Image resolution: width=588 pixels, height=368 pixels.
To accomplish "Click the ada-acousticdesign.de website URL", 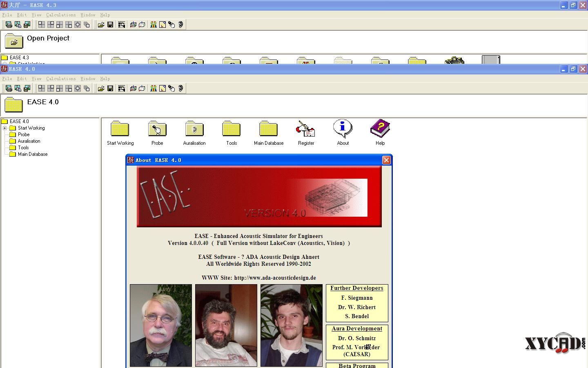I will 275,278.
